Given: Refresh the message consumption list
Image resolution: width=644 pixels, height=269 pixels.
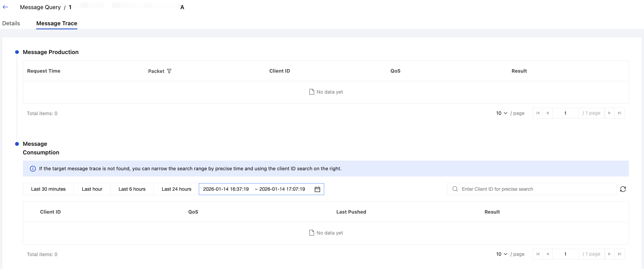Looking at the screenshot, I should (x=623, y=189).
